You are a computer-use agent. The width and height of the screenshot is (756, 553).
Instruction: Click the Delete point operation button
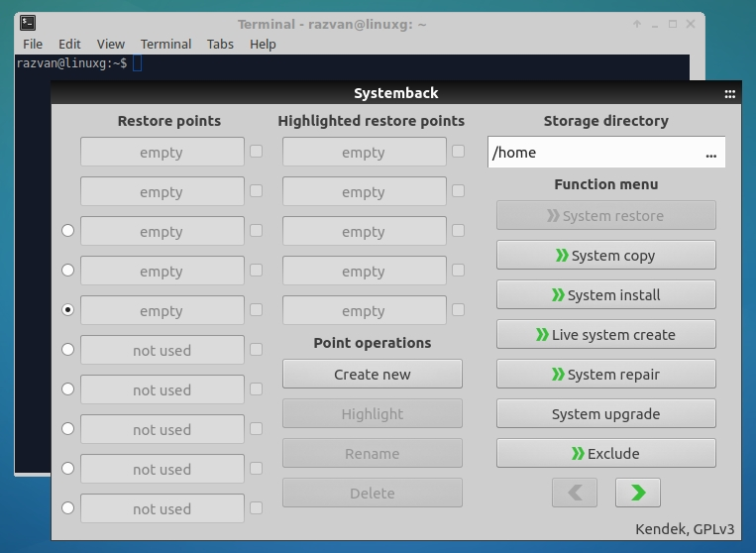tap(373, 493)
